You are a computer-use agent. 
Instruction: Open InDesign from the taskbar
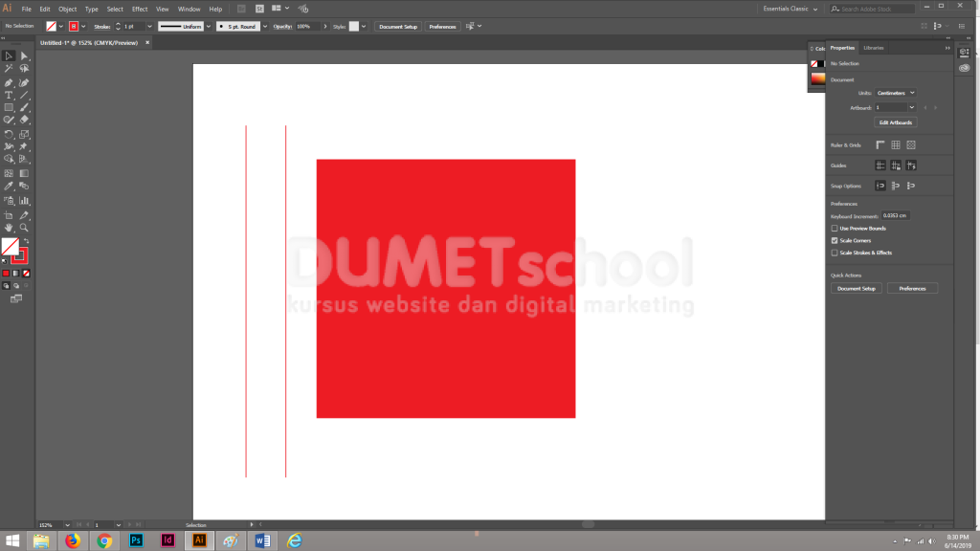pyautogui.click(x=167, y=540)
